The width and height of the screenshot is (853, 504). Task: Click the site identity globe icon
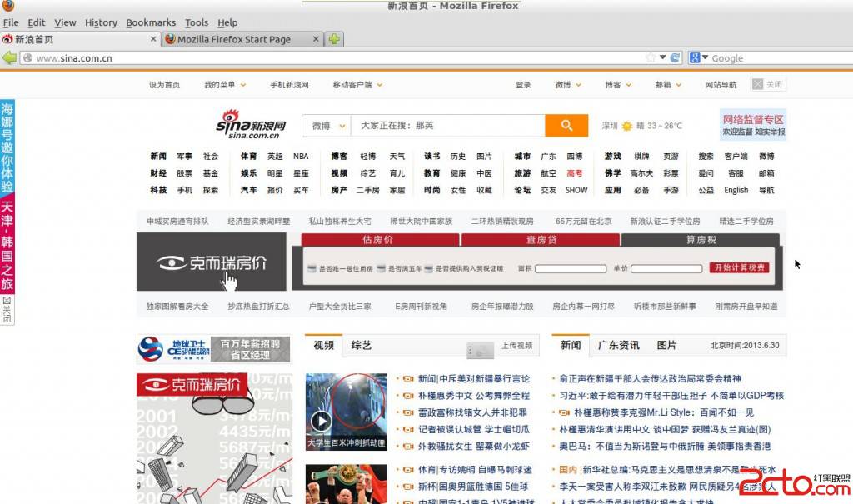[x=27, y=57]
